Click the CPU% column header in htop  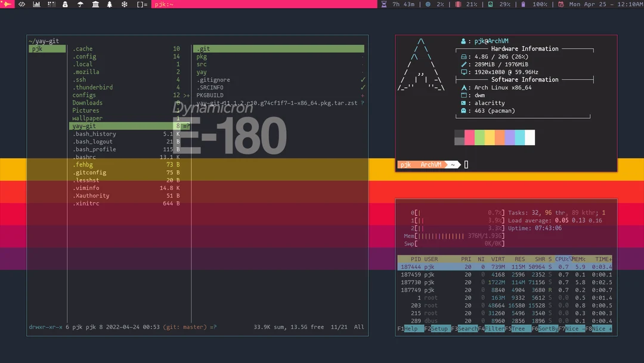tap(561, 259)
